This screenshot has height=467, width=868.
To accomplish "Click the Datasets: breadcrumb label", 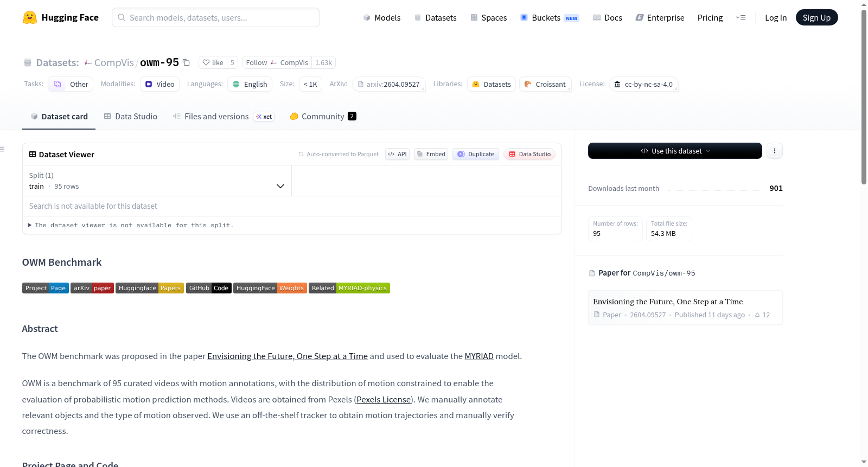I will pos(58,63).
